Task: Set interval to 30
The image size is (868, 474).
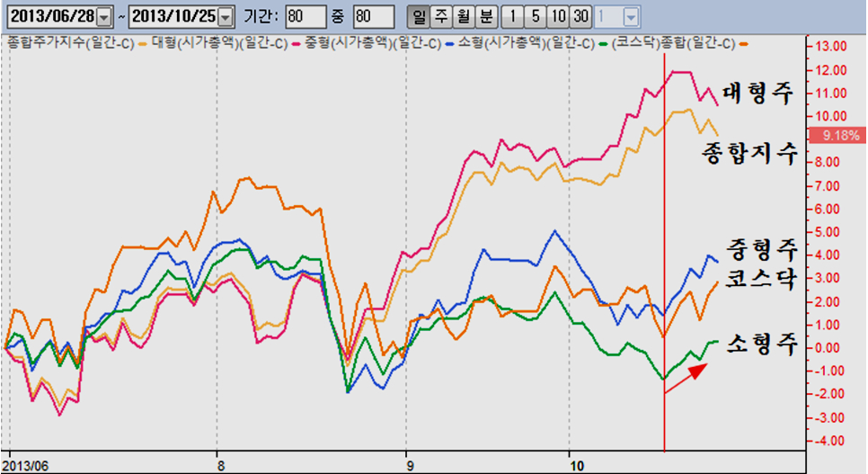Action: pos(580,16)
